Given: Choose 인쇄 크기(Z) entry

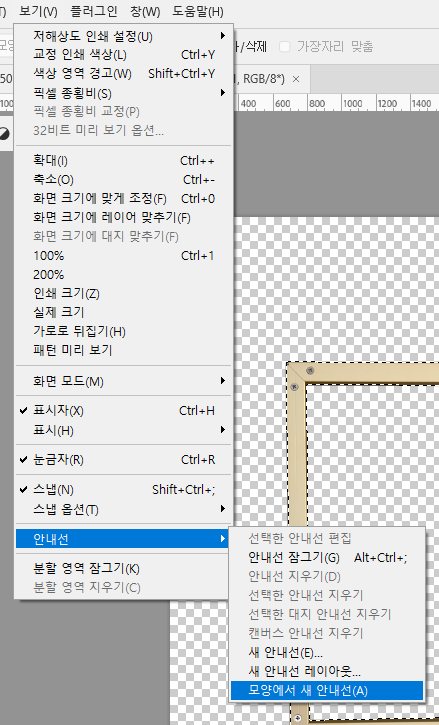Looking at the screenshot, I should tap(124, 293).
